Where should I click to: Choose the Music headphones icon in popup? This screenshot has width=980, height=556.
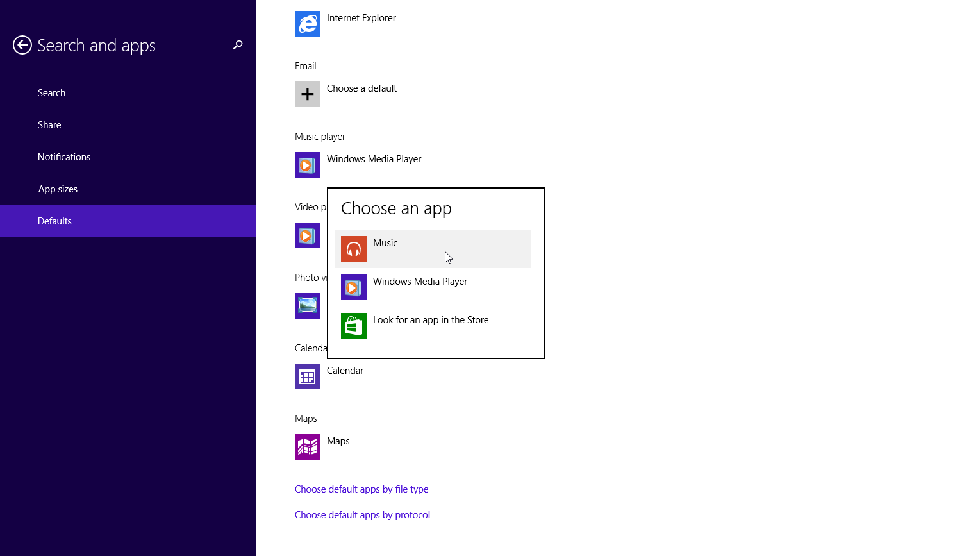354,249
